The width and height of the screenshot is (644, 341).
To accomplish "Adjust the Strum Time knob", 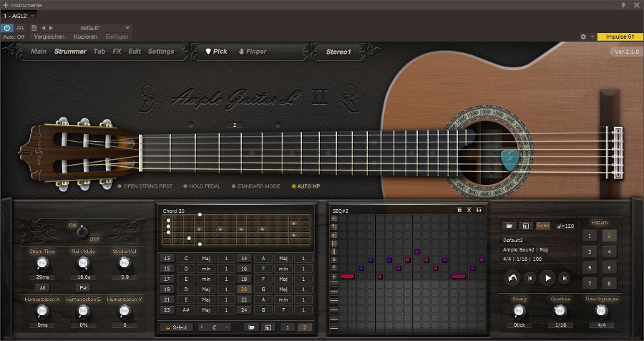I will click(x=42, y=263).
